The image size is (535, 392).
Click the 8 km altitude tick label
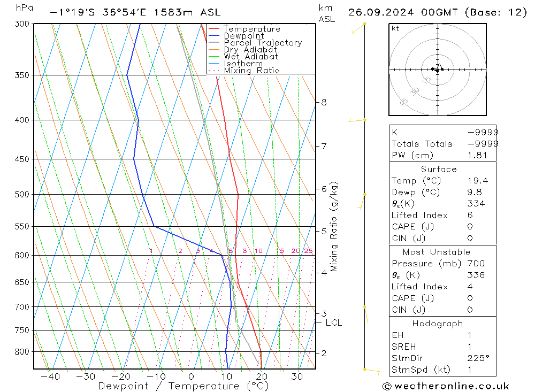(324, 102)
